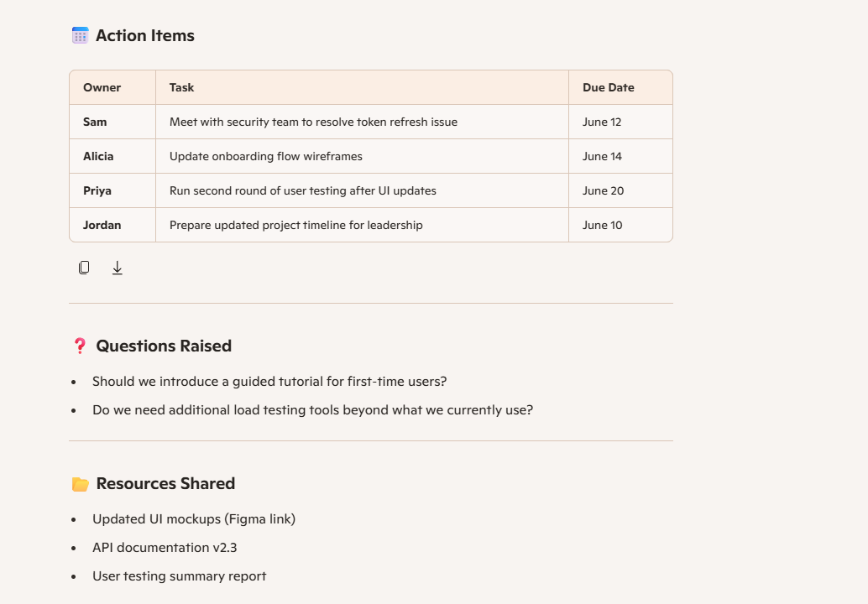Click the folder icon beside Resources Shared
Screen dimensions: 868x604
pos(81,484)
